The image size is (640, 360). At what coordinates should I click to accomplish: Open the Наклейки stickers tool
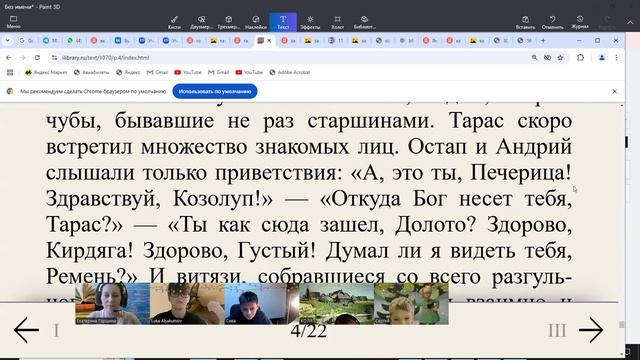[x=256, y=22]
